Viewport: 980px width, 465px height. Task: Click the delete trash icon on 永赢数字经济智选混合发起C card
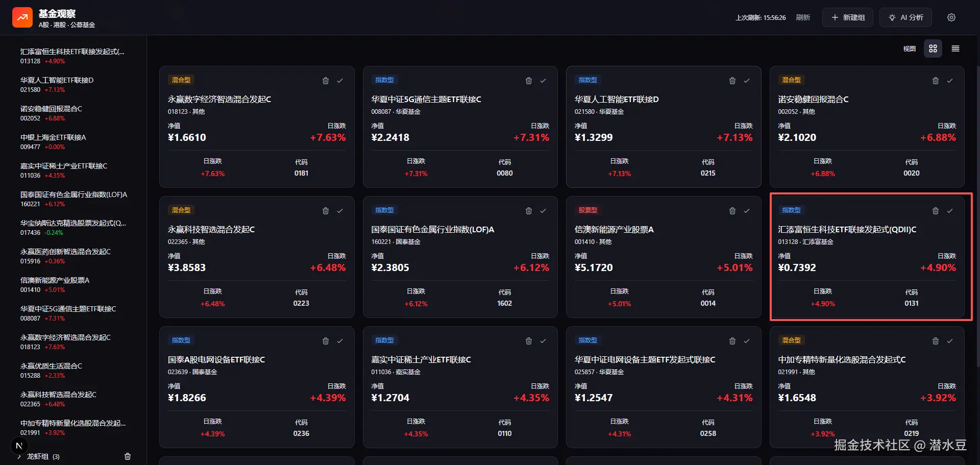click(x=326, y=81)
